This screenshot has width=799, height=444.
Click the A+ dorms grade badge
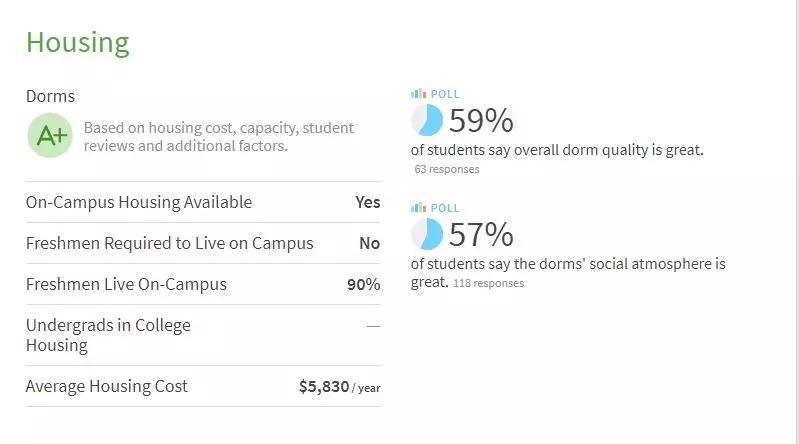pos(50,136)
